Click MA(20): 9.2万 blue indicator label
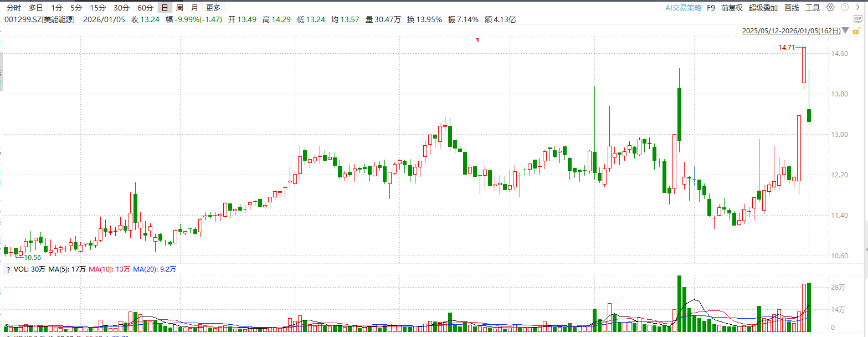868x337 pixels. pos(155,269)
